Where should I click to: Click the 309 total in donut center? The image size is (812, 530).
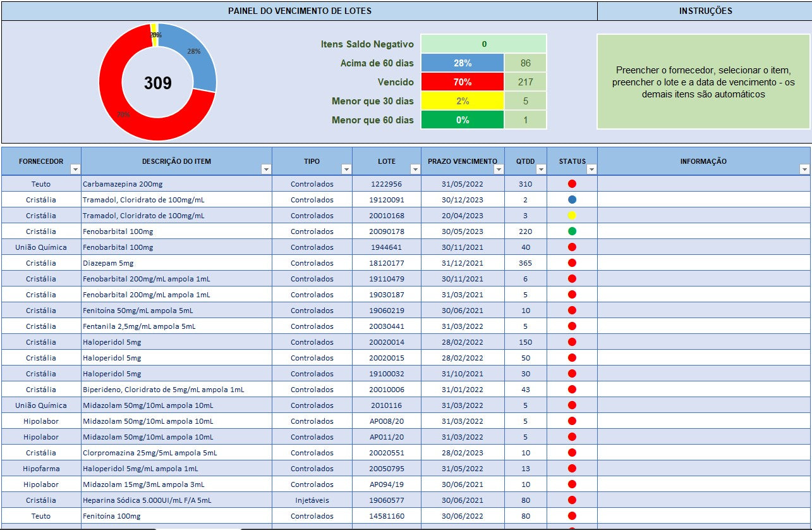pyautogui.click(x=158, y=83)
